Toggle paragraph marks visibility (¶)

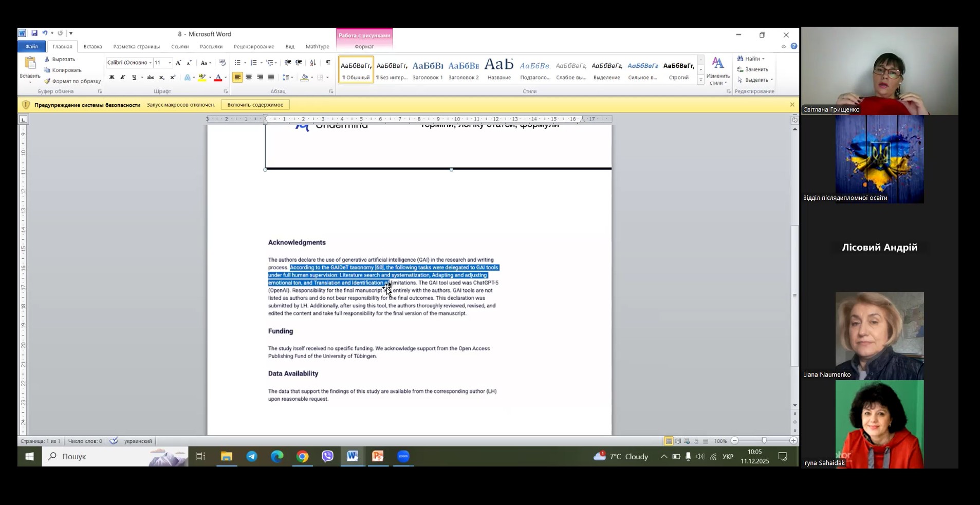[x=328, y=63]
